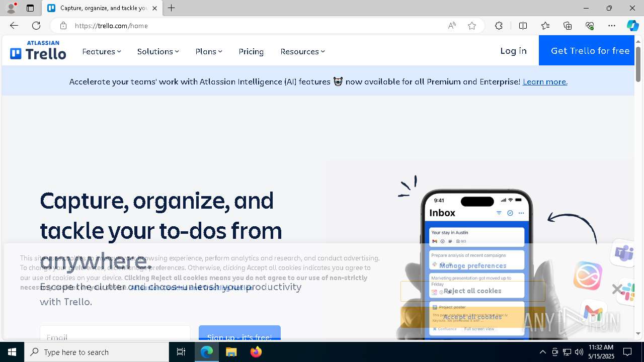The image size is (644, 362).
Task: Open Collections in Edge
Action: click(568, 26)
